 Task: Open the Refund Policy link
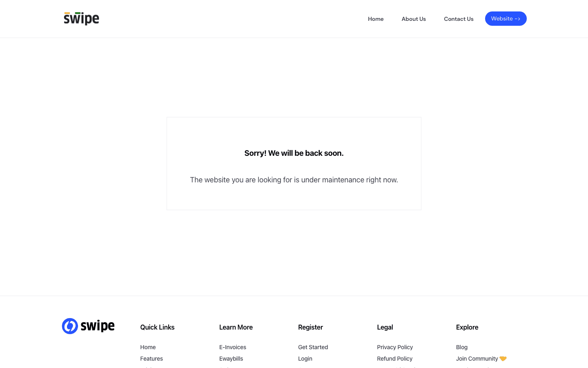395,359
